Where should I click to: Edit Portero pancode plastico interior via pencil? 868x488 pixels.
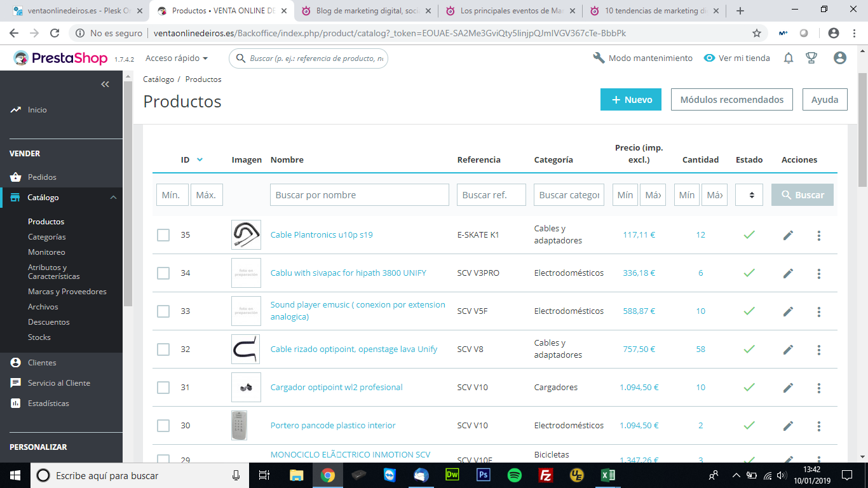pos(788,426)
